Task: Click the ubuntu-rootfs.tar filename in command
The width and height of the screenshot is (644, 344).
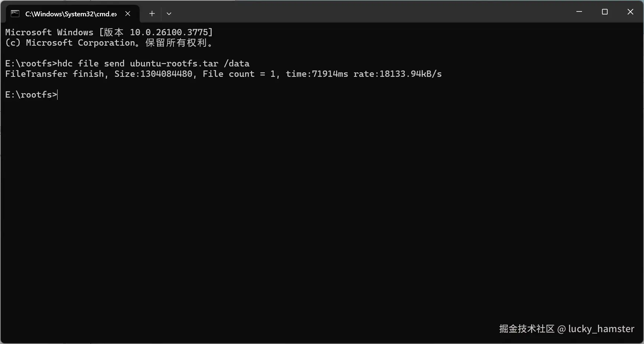Action: click(174, 63)
